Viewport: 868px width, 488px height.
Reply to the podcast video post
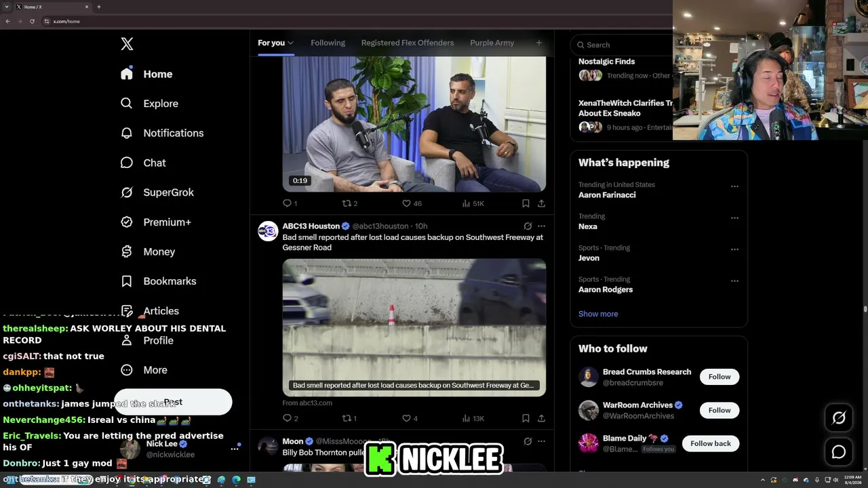[290, 203]
